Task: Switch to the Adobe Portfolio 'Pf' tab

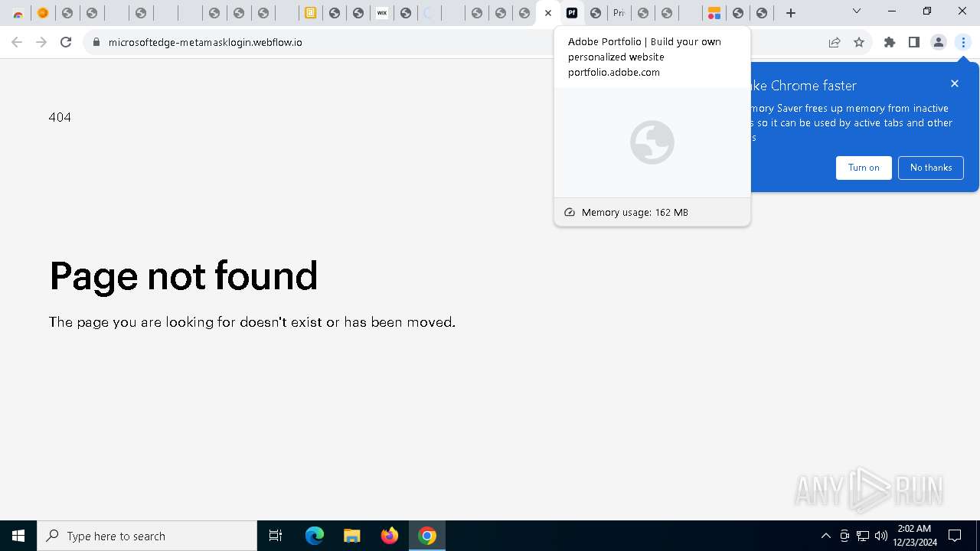Action: 572,13
